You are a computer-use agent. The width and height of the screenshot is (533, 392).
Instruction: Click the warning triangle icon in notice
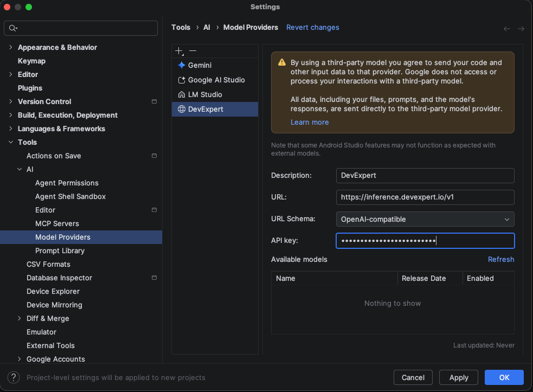282,62
